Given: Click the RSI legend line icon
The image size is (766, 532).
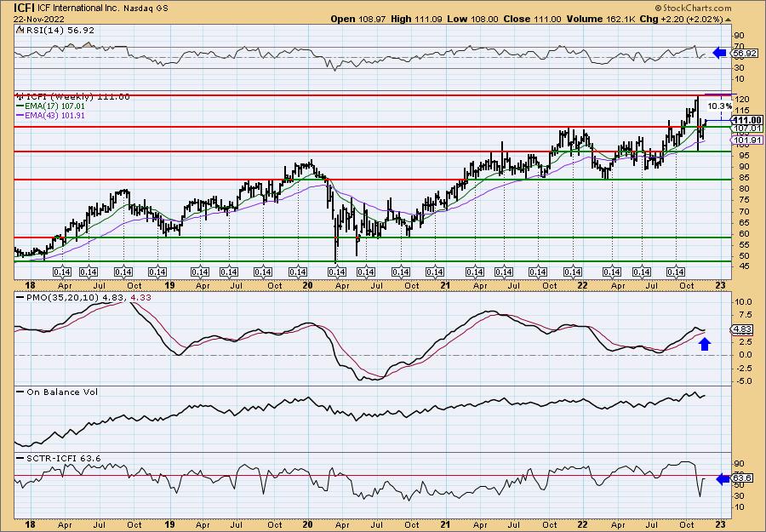Looking at the screenshot, I should click(x=20, y=30).
